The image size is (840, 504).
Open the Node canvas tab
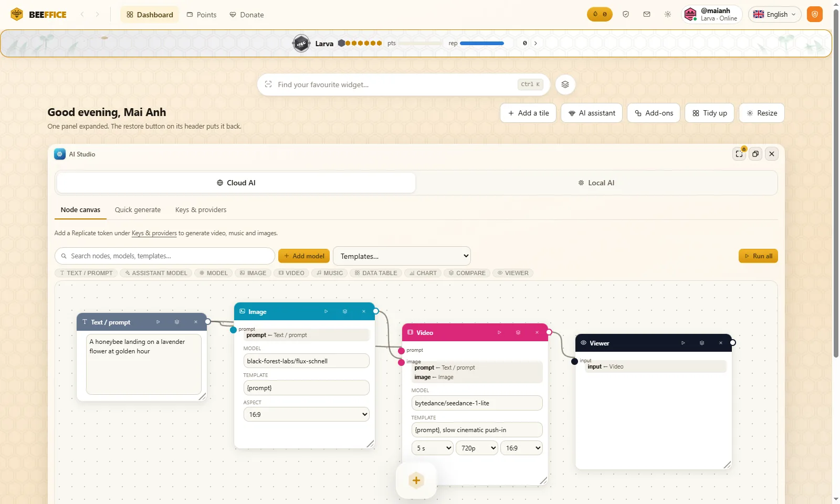point(80,210)
